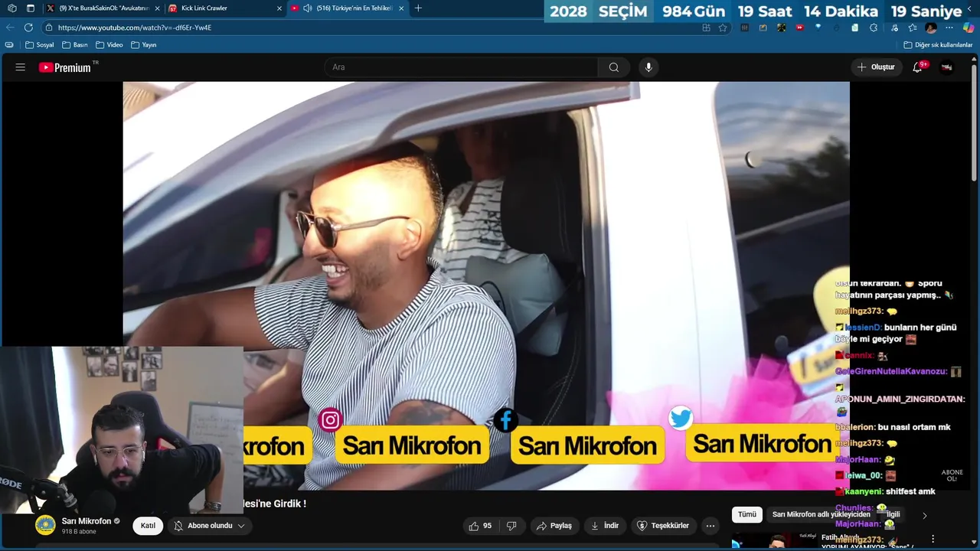Open the tab actions menu icon
Screen dimensions: 980x551
[x=31, y=8]
